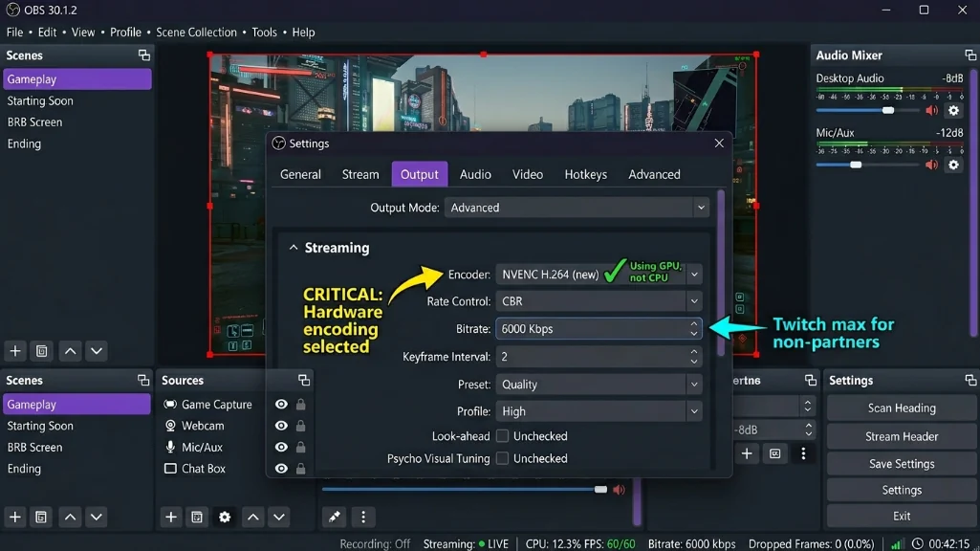Lock the Game Capture source
This screenshot has height=551, width=980.
coord(300,405)
